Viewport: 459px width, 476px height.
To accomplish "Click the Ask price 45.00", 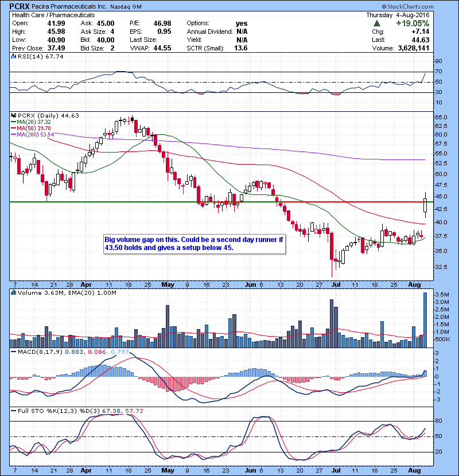I will [x=106, y=24].
